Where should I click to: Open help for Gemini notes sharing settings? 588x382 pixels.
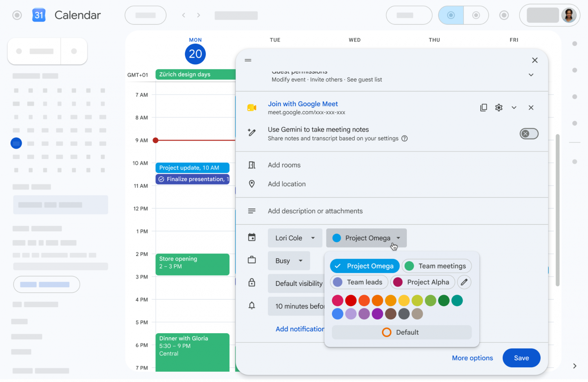pyautogui.click(x=405, y=138)
